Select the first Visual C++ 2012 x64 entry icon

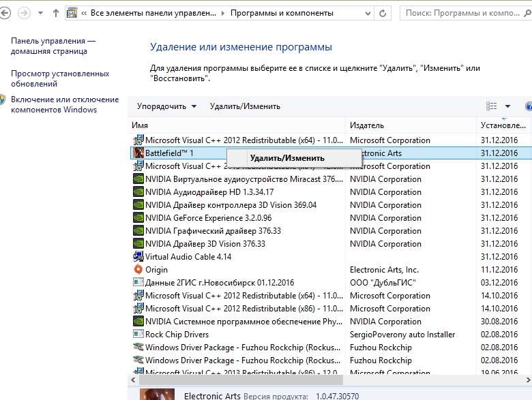point(138,140)
